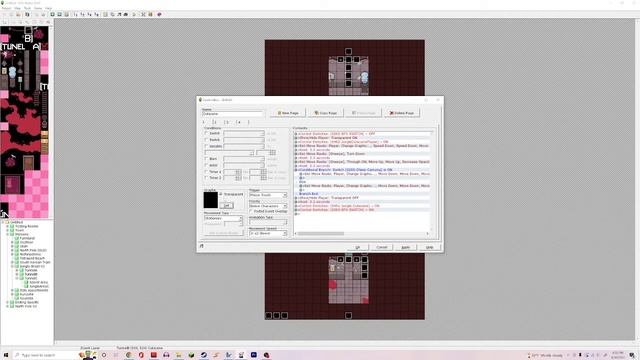
Task: Switch to event page tab 1
Action: [204, 122]
